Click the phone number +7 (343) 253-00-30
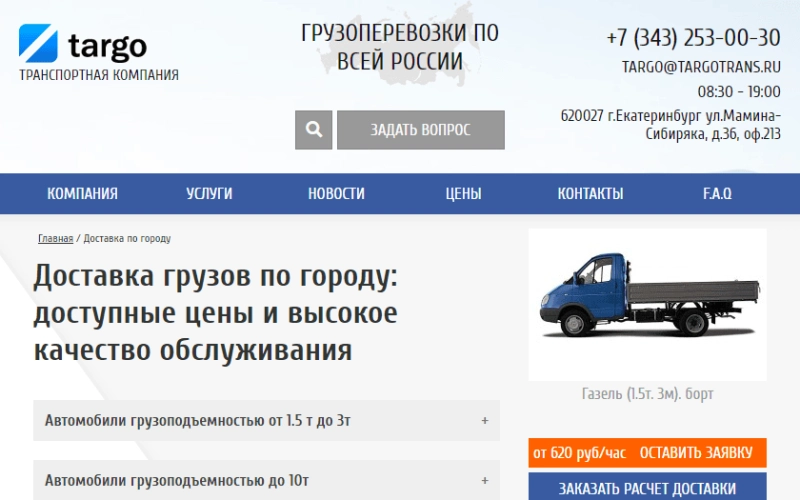This screenshot has width=800, height=500. coord(693,38)
